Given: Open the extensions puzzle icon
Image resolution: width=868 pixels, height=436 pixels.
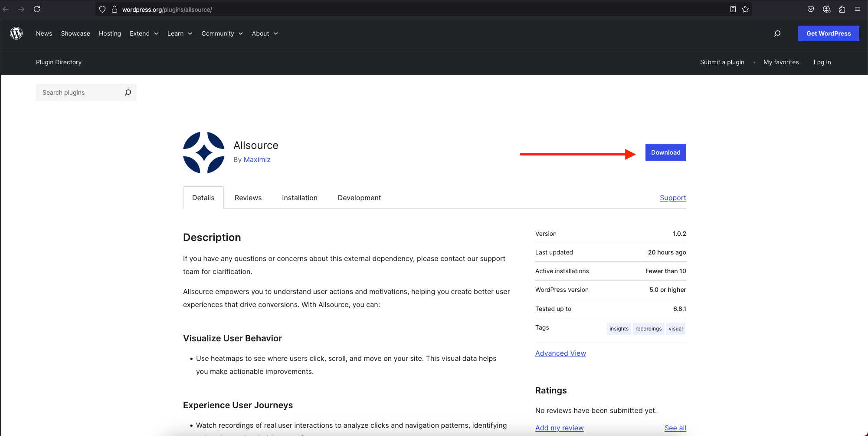Looking at the screenshot, I should click(x=842, y=9).
